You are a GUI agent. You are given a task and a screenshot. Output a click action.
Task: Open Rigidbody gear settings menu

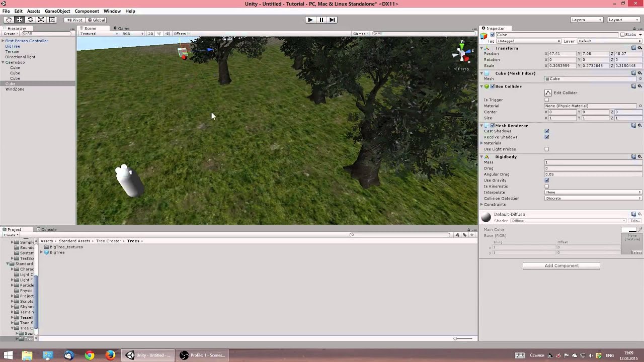point(639,156)
